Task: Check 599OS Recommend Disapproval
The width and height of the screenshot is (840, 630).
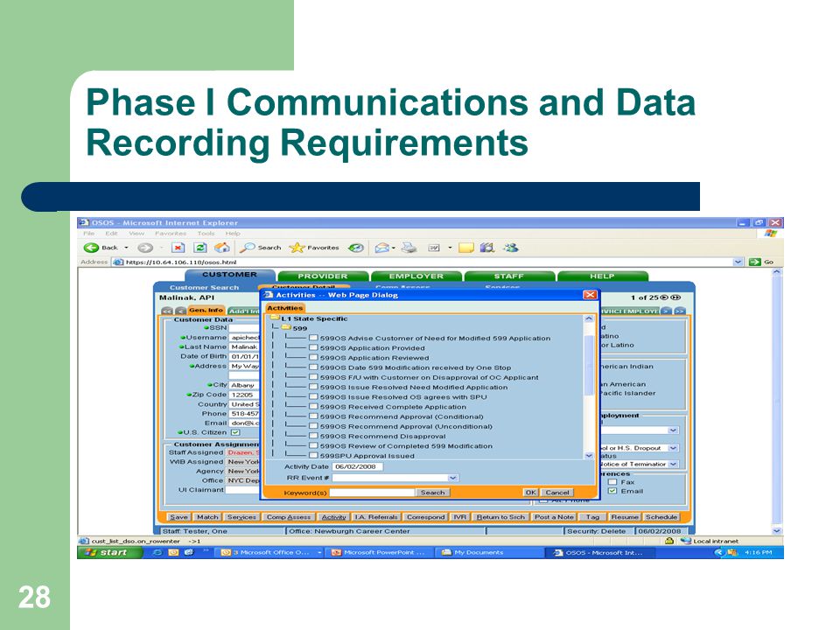Action: (313, 436)
